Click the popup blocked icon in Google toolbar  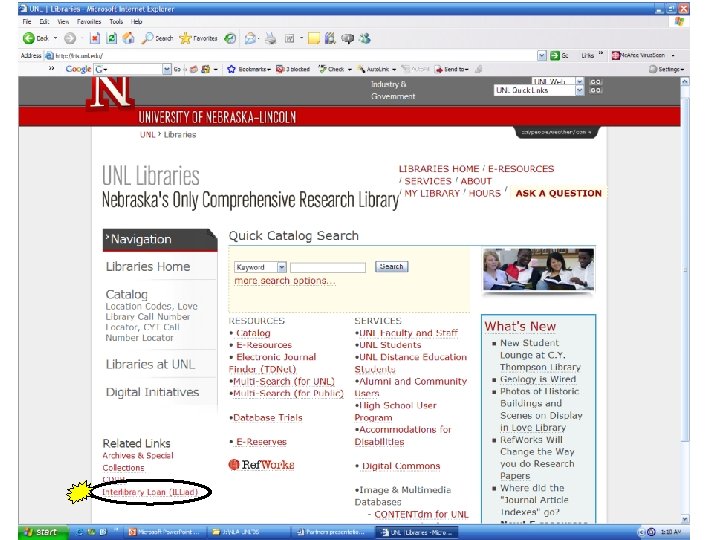(x=280, y=69)
